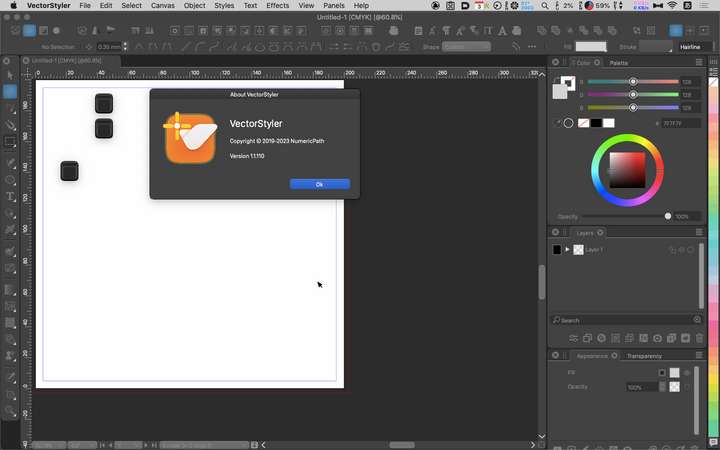
Task: Click the paragraph pilcrow icon in the top toolbar
Action: click(446, 31)
